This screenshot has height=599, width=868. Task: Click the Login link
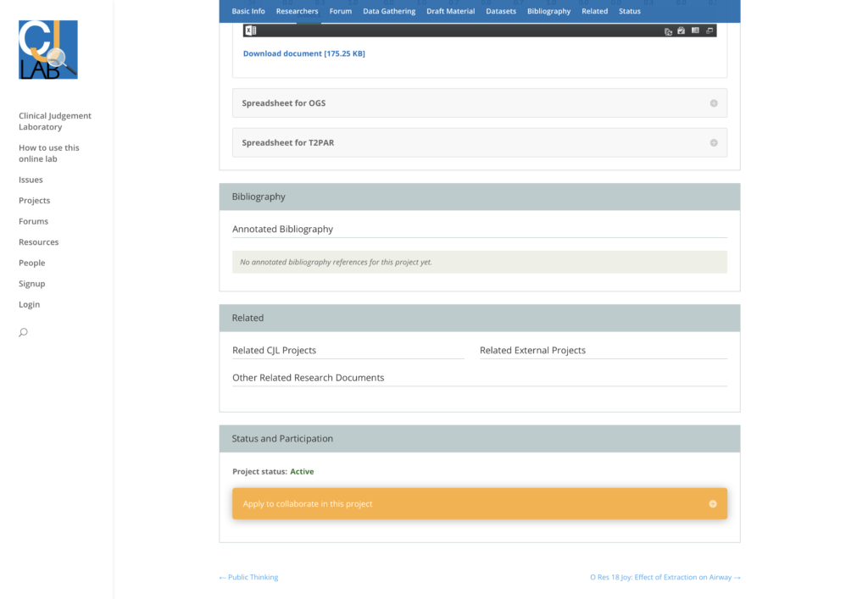pos(29,305)
